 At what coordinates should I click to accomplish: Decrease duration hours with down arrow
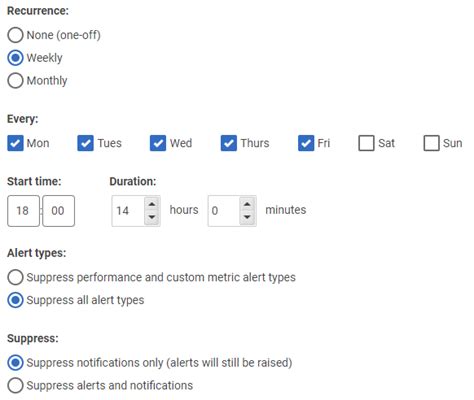[152, 217]
